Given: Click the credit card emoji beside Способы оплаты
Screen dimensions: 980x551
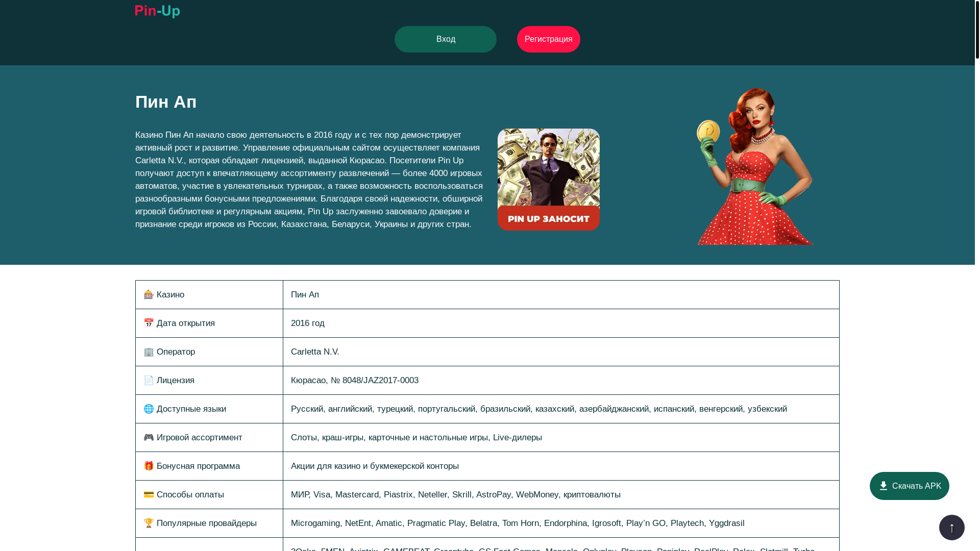Looking at the screenshot, I should click(x=149, y=494).
